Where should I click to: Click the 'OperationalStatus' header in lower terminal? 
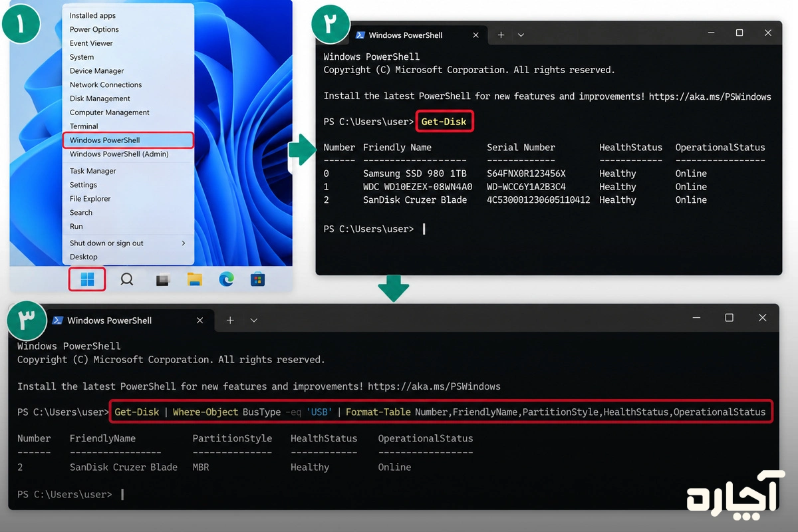tap(426, 439)
